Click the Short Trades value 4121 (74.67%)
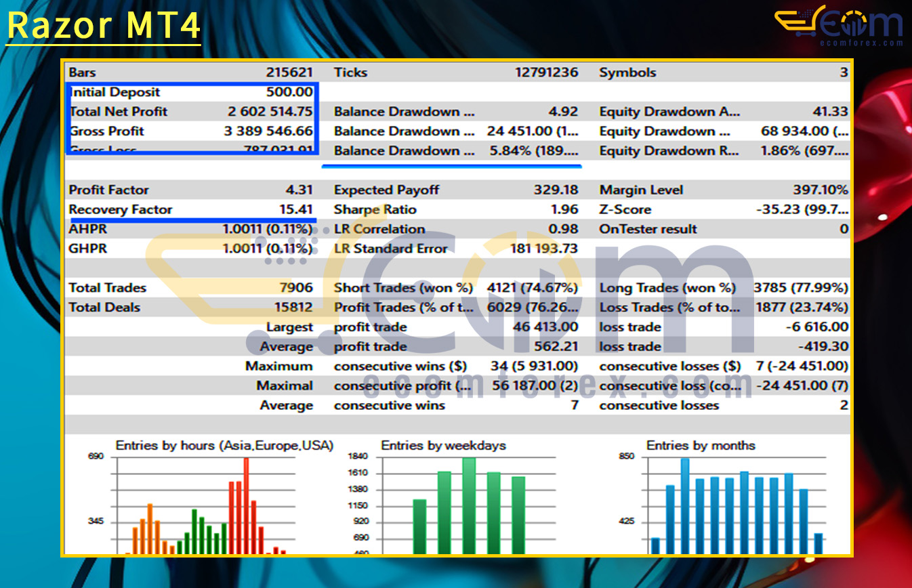912x588 pixels. coord(533,289)
